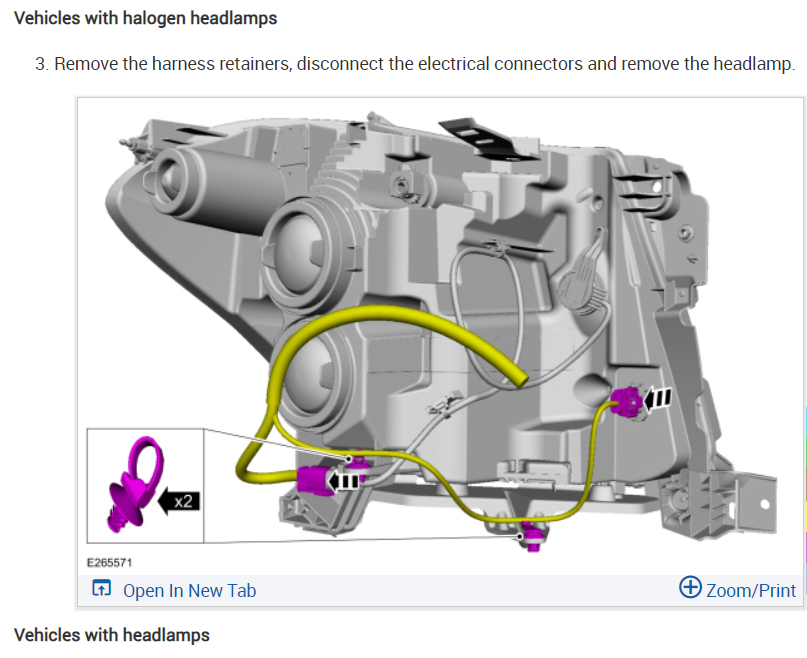Click the striped arrow beside the right connector
The height and width of the screenshot is (658, 807).
[658, 398]
